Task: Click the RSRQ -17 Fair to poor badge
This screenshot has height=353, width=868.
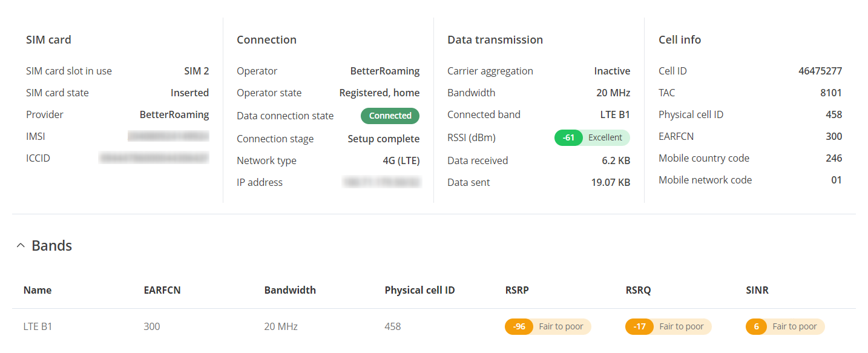Action: coord(668,326)
